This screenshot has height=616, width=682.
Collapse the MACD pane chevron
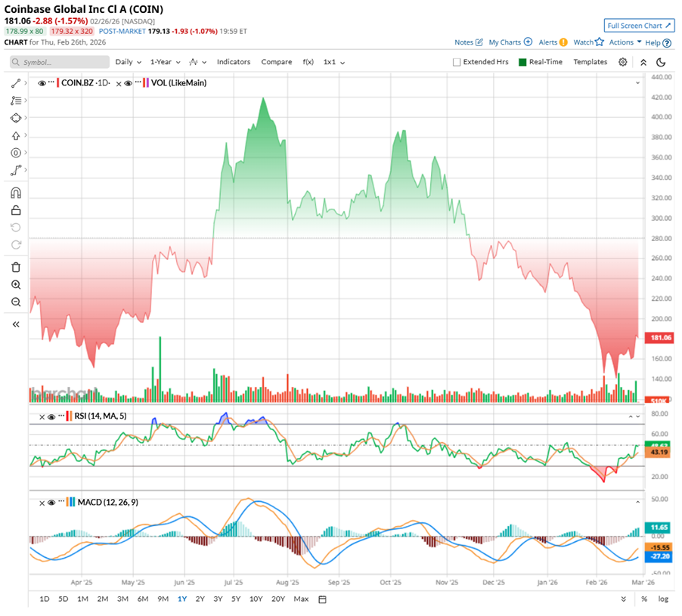pyautogui.click(x=637, y=502)
